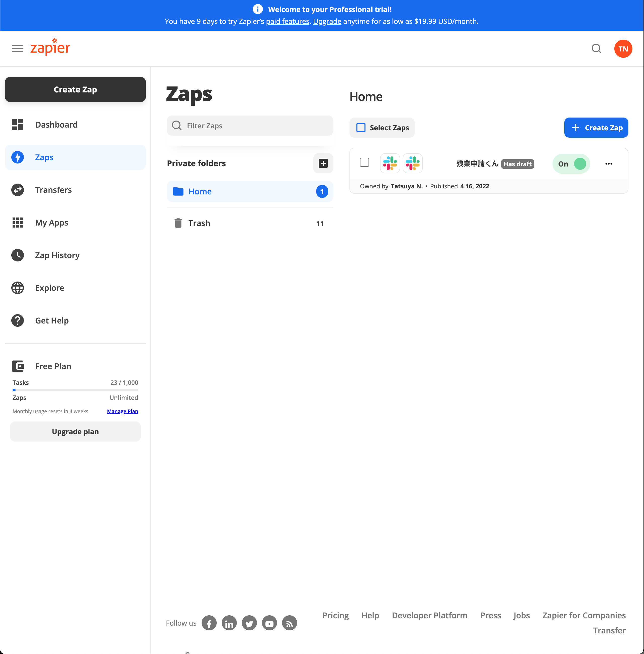Open Zapier's LinkedIn page
This screenshot has width=644, height=654.
tap(229, 623)
